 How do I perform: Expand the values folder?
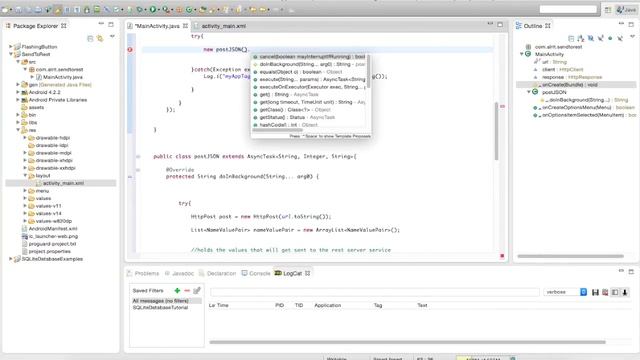click(x=25, y=198)
